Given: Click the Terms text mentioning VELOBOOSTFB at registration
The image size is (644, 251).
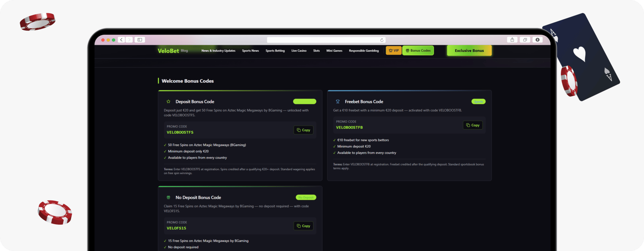Looking at the screenshot, I should pos(409,166).
